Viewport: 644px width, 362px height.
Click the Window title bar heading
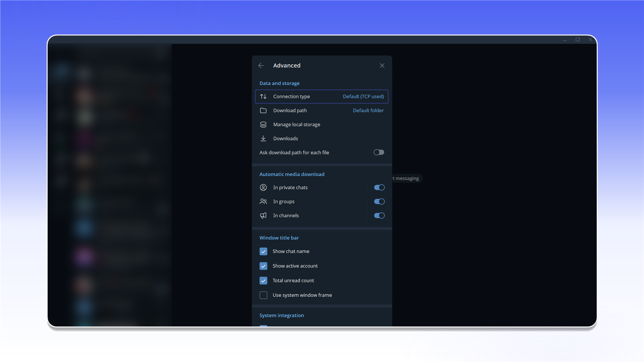pos(279,238)
